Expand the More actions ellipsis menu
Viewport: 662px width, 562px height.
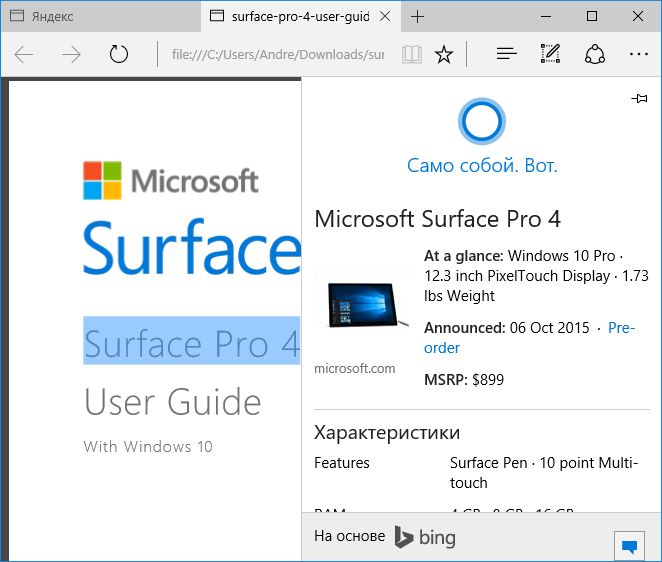[638, 55]
